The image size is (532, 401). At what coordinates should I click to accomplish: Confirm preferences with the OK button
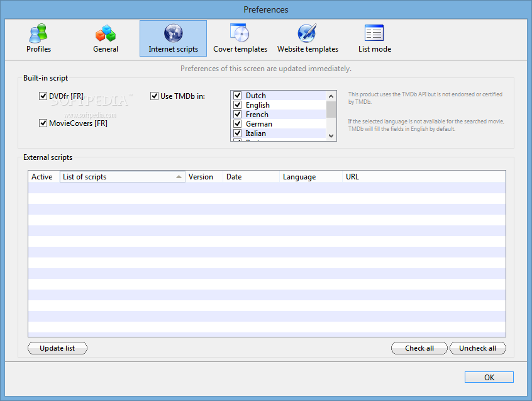[489, 377]
